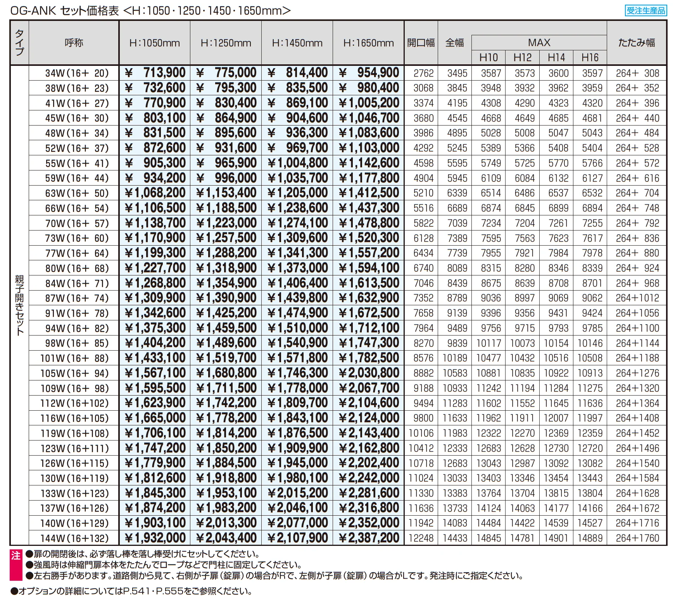680x616 pixels.
Task: Select the 呼称 column header
Action: coord(74,43)
